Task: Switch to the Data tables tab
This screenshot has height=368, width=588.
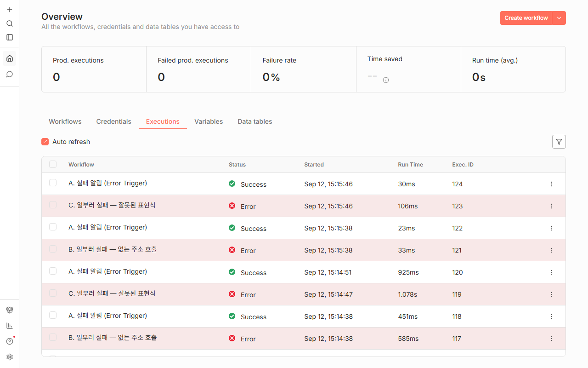Action: pos(255,121)
